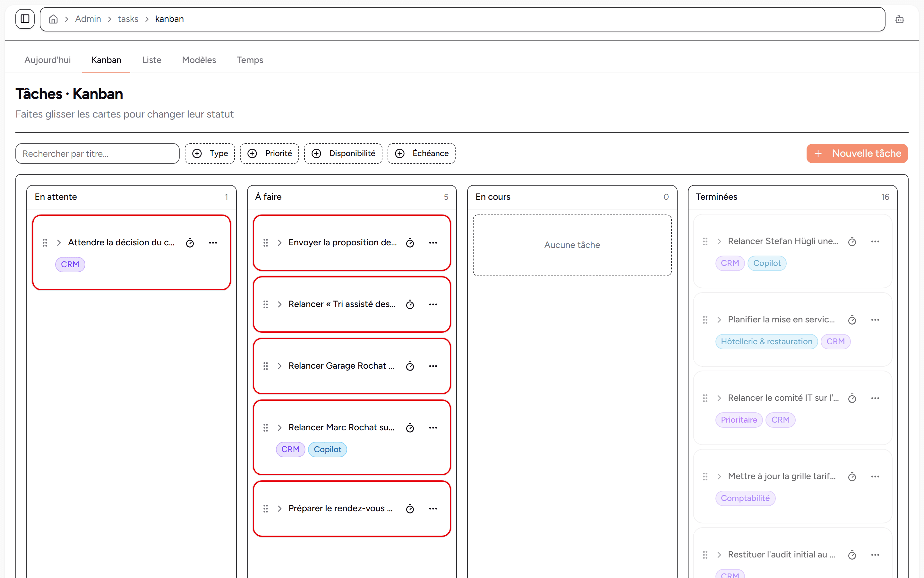Open more options for Planifier la mise en service card

(x=875, y=320)
